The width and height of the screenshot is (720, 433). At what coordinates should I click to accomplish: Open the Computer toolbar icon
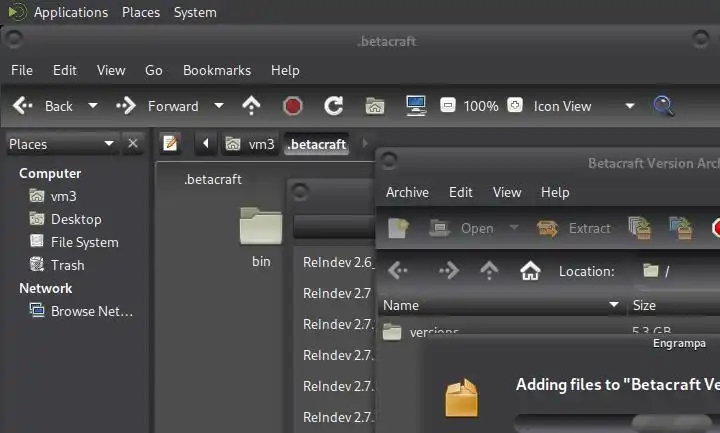416,106
